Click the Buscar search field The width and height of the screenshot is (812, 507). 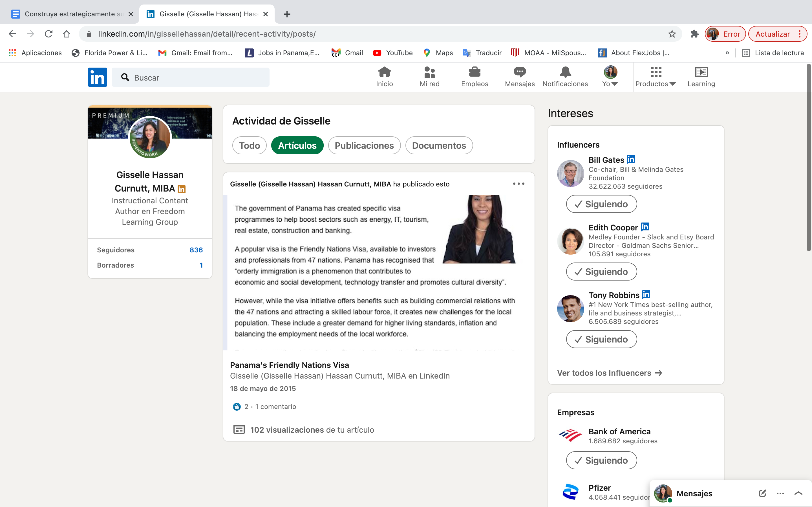[x=195, y=77]
